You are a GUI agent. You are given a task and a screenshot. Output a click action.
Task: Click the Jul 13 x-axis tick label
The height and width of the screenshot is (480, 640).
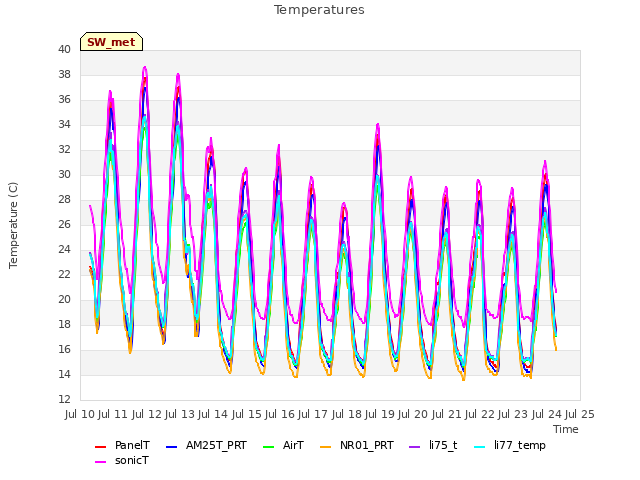(180, 414)
